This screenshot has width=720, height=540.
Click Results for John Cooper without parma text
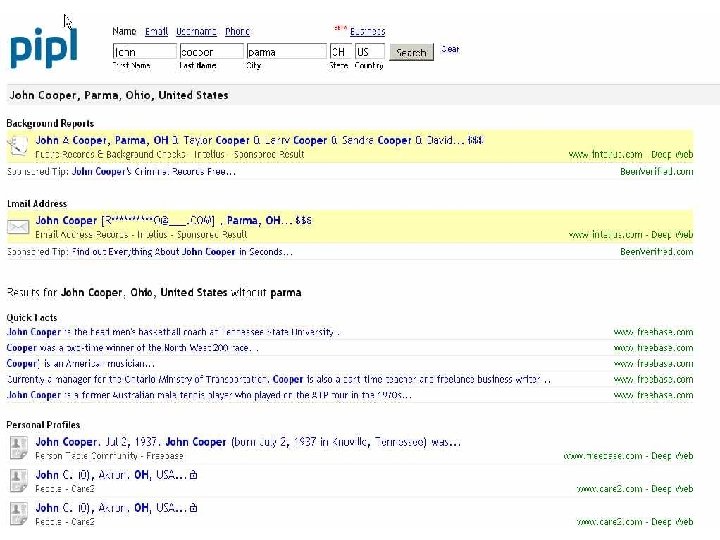(154, 292)
